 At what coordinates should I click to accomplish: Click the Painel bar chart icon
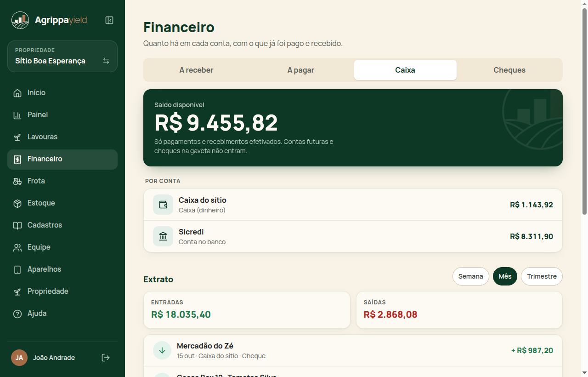tap(17, 115)
